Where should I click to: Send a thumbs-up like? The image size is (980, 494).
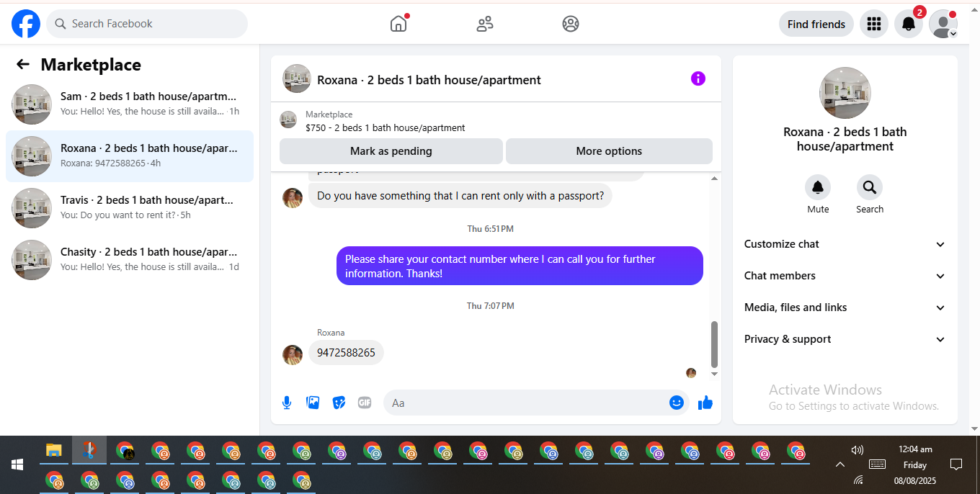(705, 403)
